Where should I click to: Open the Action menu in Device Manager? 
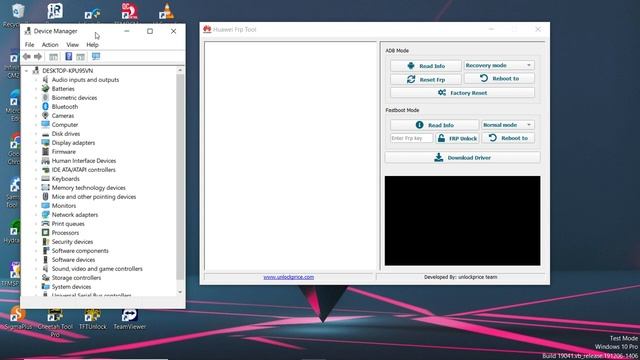pyautogui.click(x=50, y=44)
